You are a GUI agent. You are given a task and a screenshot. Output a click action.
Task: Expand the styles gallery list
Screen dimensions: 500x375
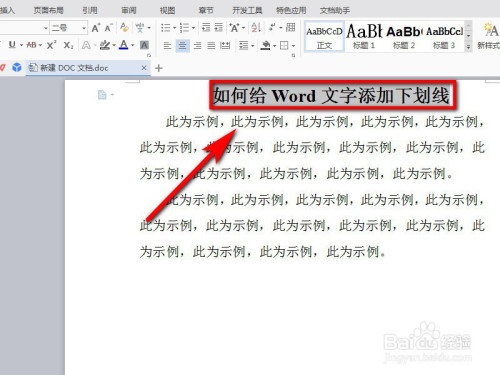(x=468, y=47)
